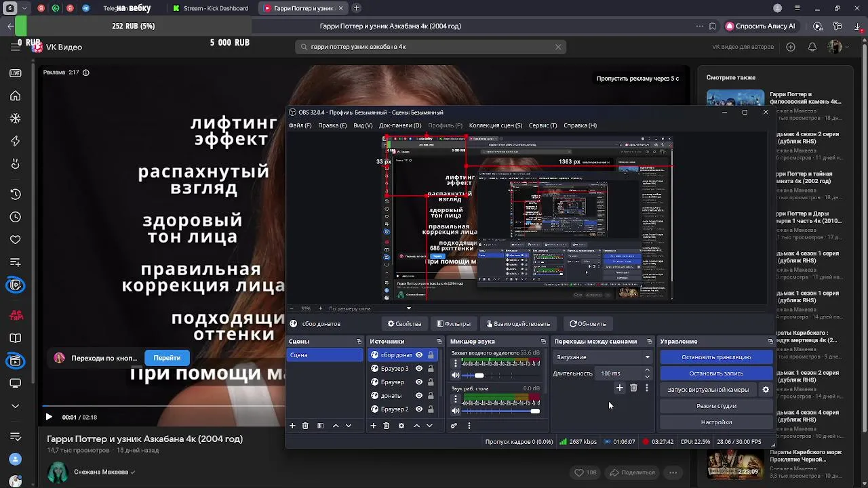Image resolution: width=868 pixels, height=488 pixels.
Task: Toggle visibility of Браузер 2 source
Action: click(x=419, y=409)
